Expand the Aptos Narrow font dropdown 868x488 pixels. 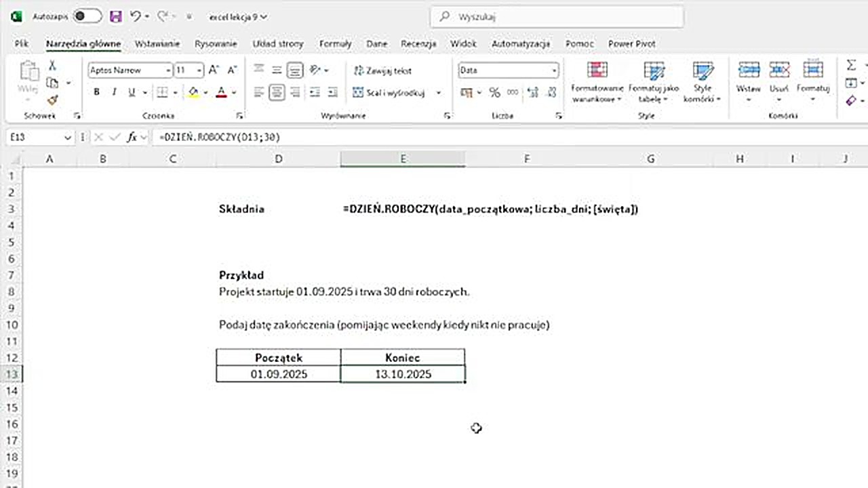(168, 70)
